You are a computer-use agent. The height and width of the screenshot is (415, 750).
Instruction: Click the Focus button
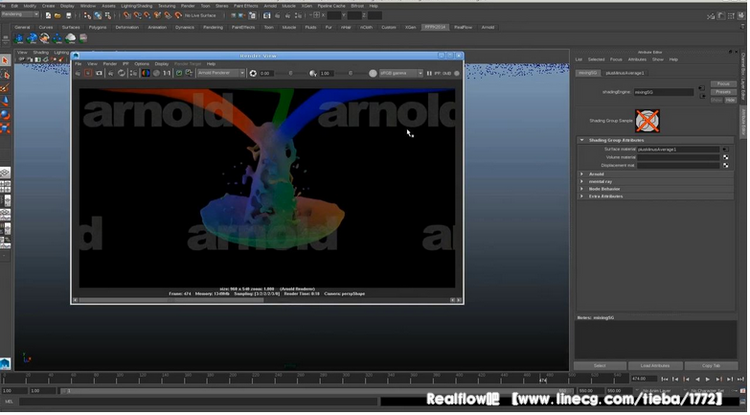coord(723,84)
